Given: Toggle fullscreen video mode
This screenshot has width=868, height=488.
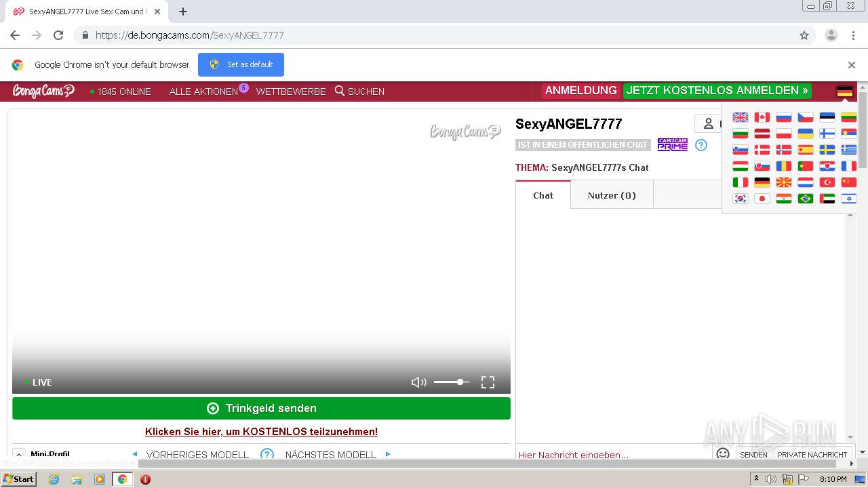Looking at the screenshot, I should [x=488, y=382].
